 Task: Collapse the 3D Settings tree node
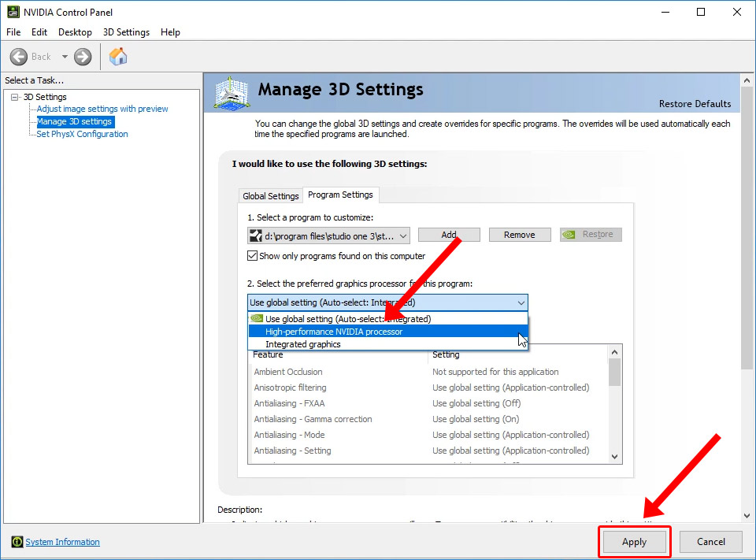tap(15, 97)
